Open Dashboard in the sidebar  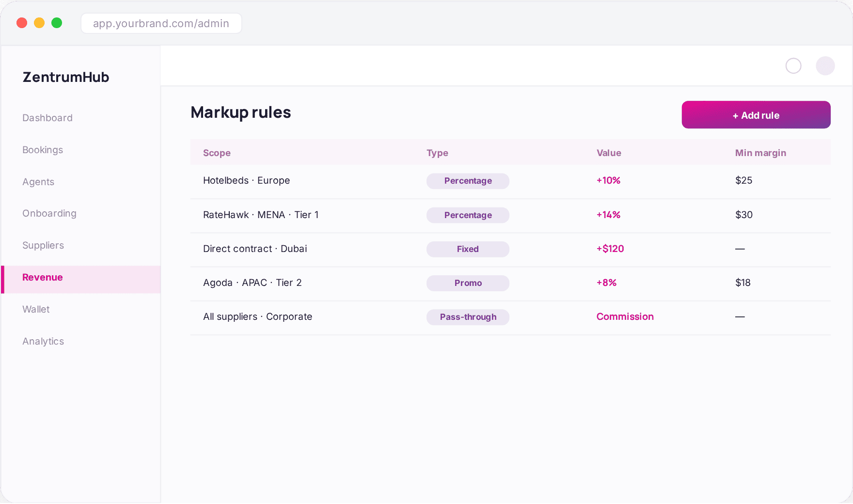pyautogui.click(x=47, y=118)
